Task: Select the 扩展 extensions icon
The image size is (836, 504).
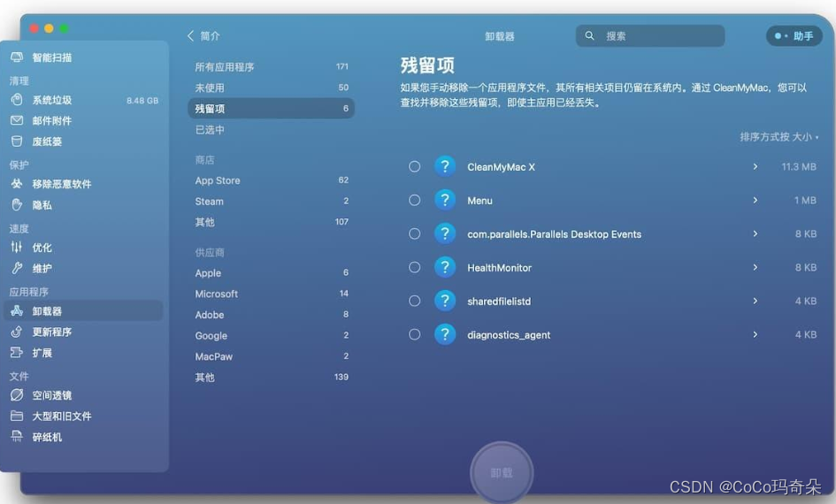Action: click(17, 352)
